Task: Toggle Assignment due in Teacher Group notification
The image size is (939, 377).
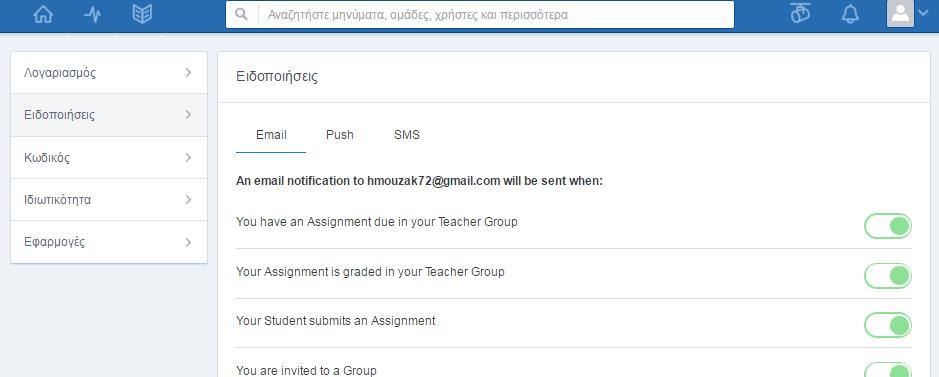Action: 887,226
